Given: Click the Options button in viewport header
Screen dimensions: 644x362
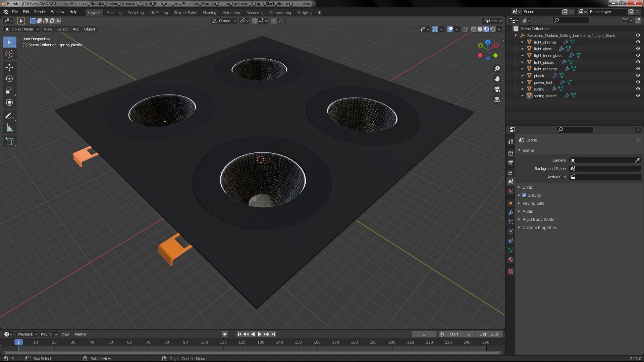Looking at the screenshot, I should (492, 21).
